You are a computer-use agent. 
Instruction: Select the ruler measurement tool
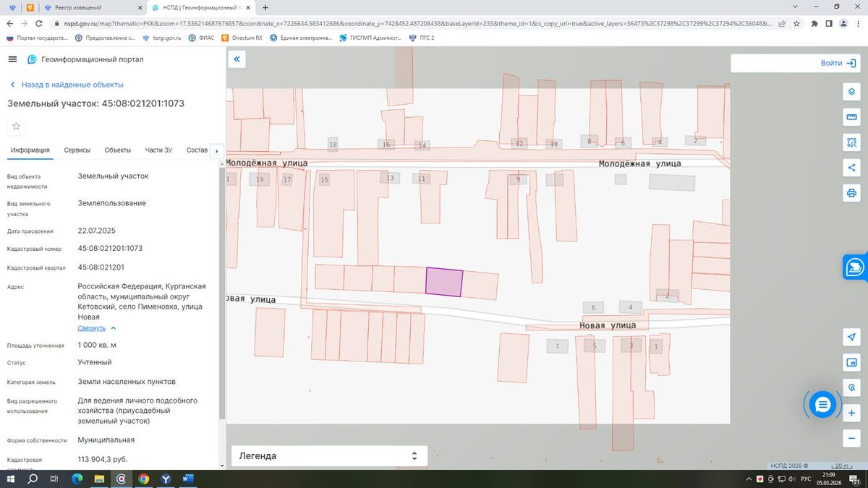(x=851, y=117)
